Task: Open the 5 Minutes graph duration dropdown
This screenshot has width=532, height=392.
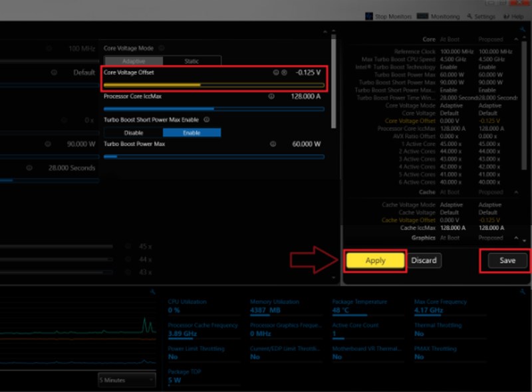Action: 126,380
